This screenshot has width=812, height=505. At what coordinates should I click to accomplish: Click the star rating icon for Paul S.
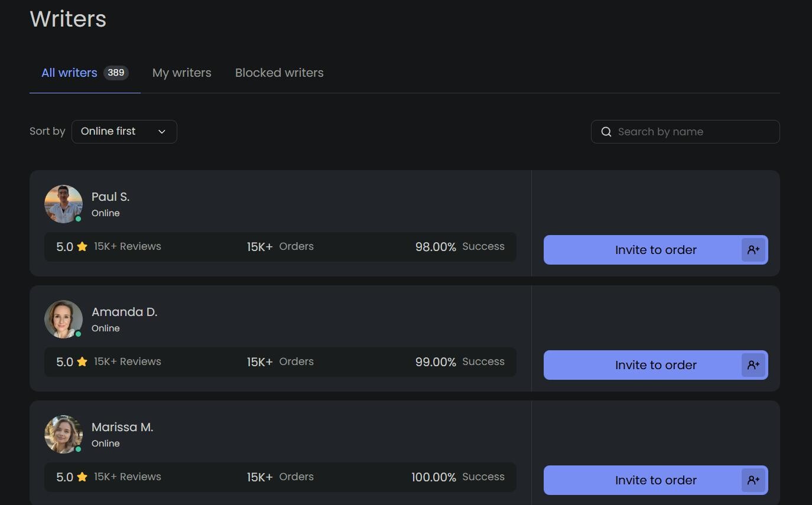pos(82,246)
